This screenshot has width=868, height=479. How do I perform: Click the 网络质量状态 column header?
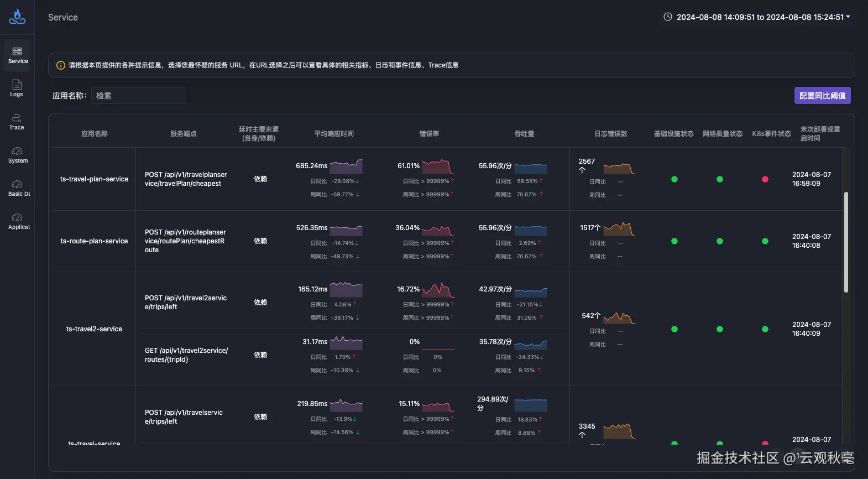pos(723,134)
